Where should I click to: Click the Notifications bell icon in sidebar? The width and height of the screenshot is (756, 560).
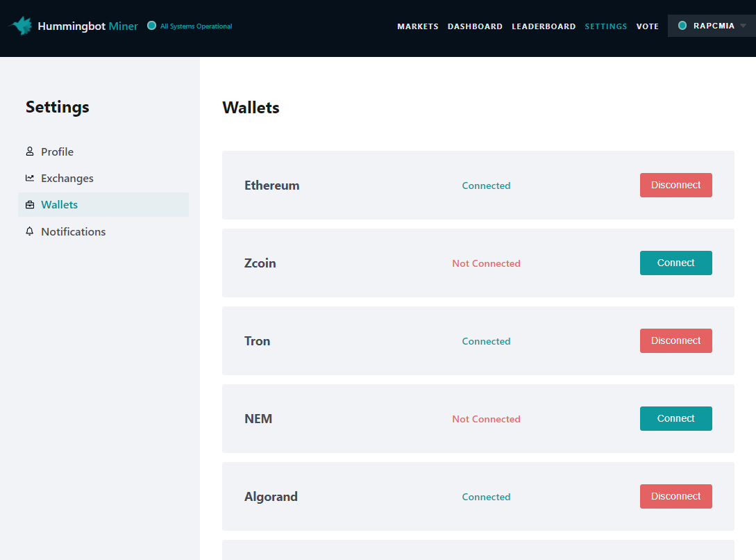(x=30, y=231)
